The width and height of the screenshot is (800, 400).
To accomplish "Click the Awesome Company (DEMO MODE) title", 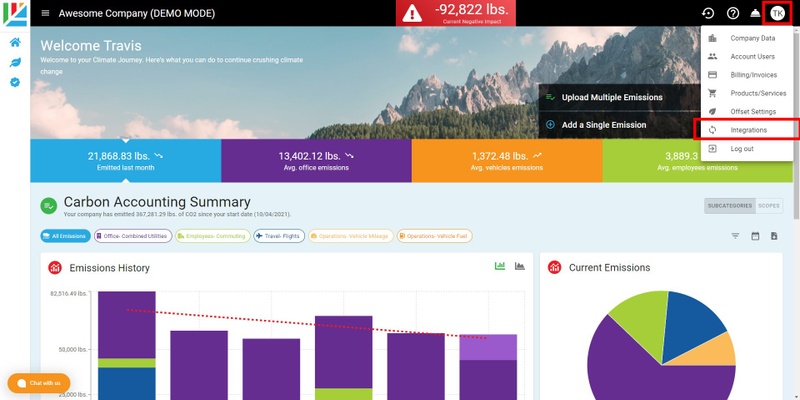I will (137, 14).
